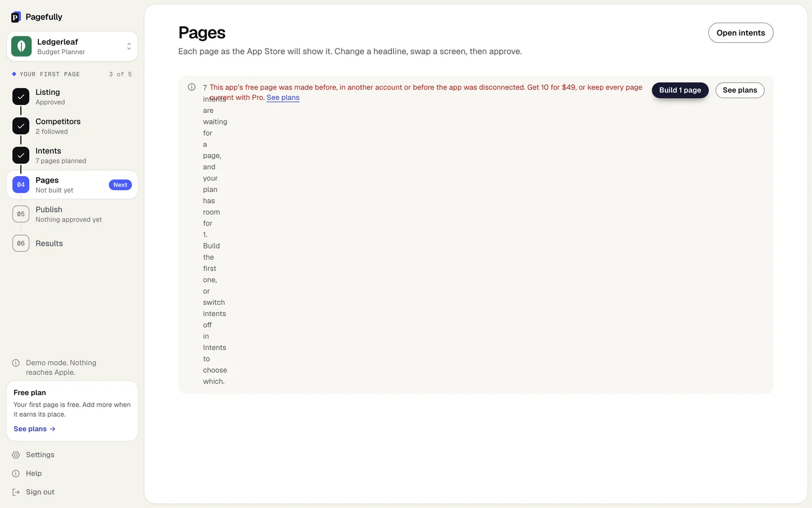Screen dimensions: 812x508
Task: Click the Next badge on Pages
Action: (x=120, y=185)
